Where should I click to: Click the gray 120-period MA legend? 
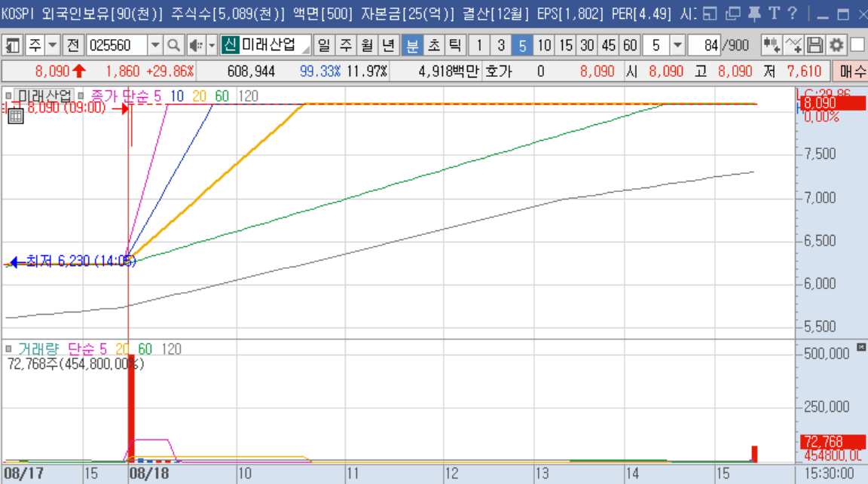pyautogui.click(x=248, y=96)
